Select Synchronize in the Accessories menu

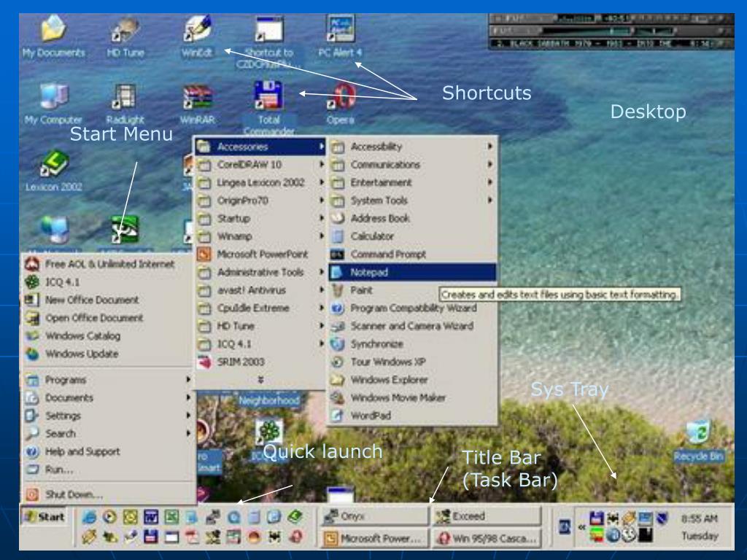[412, 344]
